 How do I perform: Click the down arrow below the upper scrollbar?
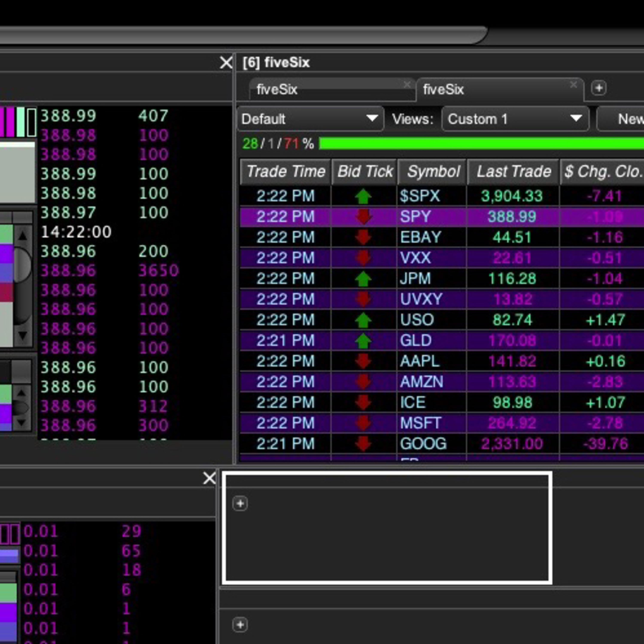tap(22, 335)
